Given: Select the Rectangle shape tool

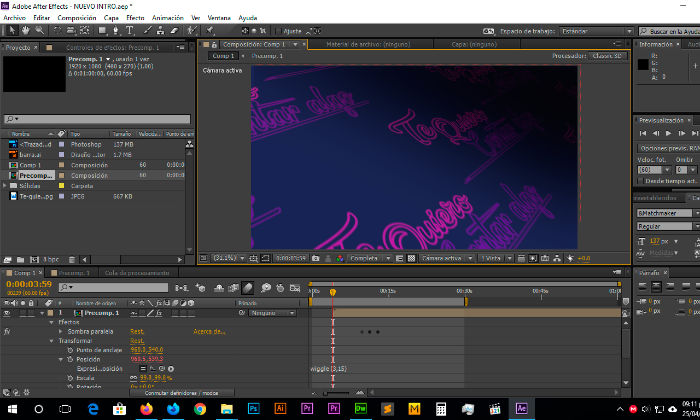Looking at the screenshot, I should tap(102, 30).
